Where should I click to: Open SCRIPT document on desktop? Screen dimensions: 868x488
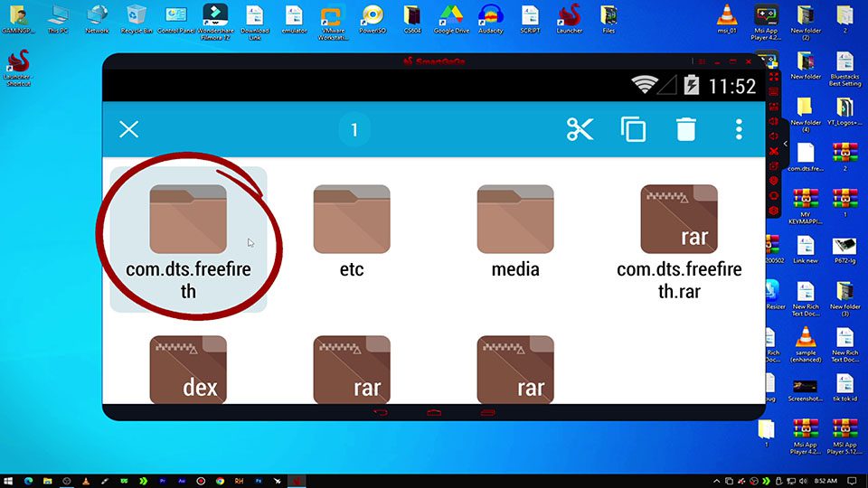click(x=530, y=19)
